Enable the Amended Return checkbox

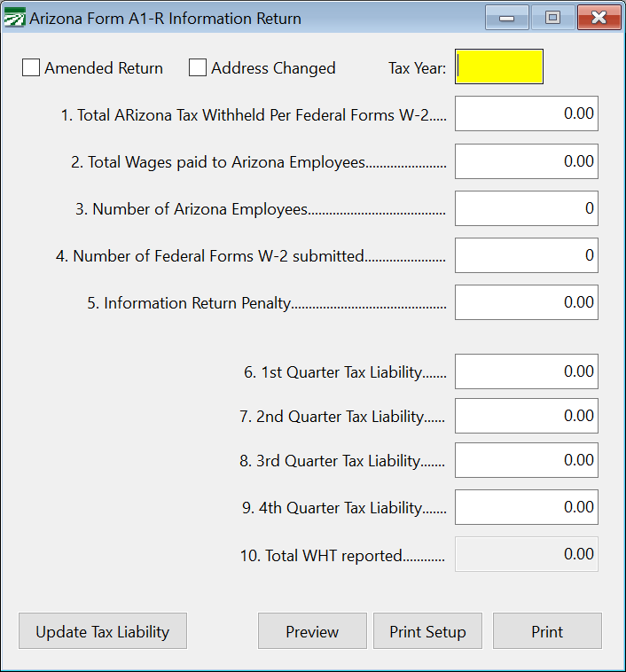pyautogui.click(x=31, y=68)
